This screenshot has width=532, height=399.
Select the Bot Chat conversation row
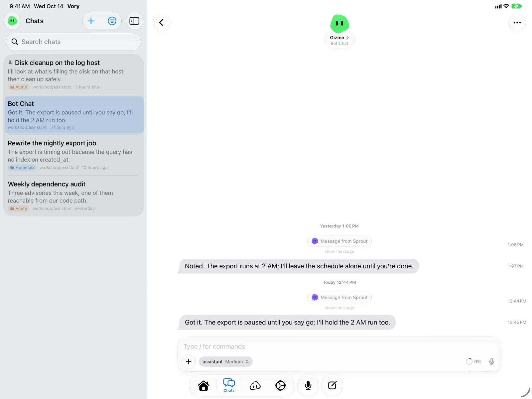point(73,115)
